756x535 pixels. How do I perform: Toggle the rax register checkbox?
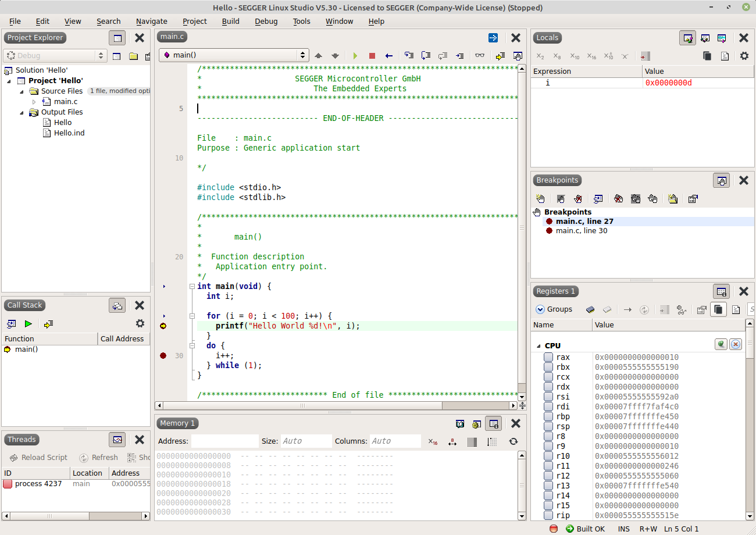[548, 357]
